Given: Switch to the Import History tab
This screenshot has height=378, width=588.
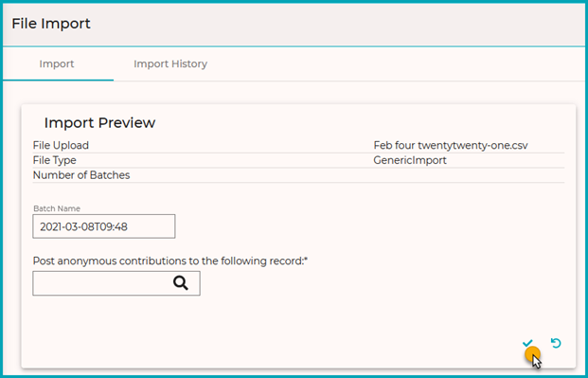Looking at the screenshot, I should click(x=170, y=63).
